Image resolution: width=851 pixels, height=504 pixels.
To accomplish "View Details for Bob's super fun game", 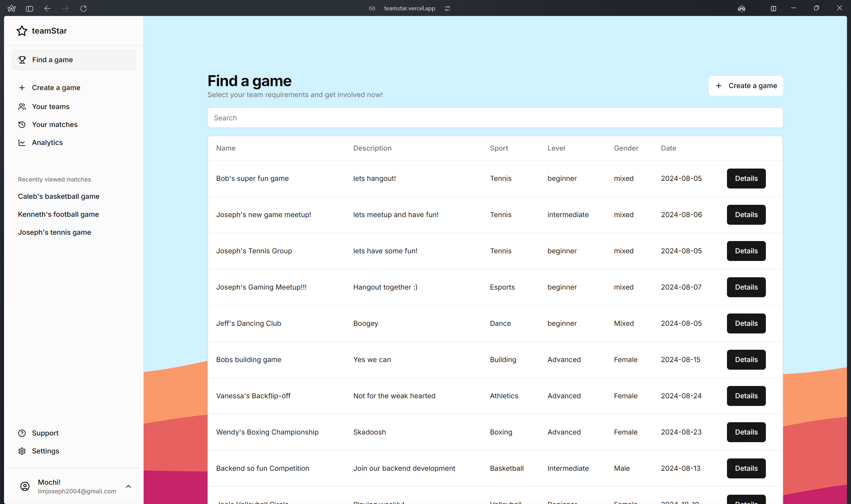I will tap(746, 178).
